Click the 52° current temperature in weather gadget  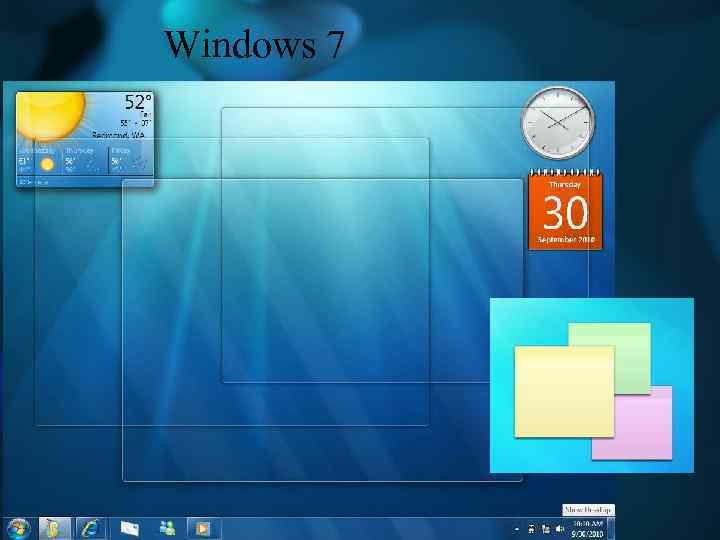pyautogui.click(x=138, y=102)
